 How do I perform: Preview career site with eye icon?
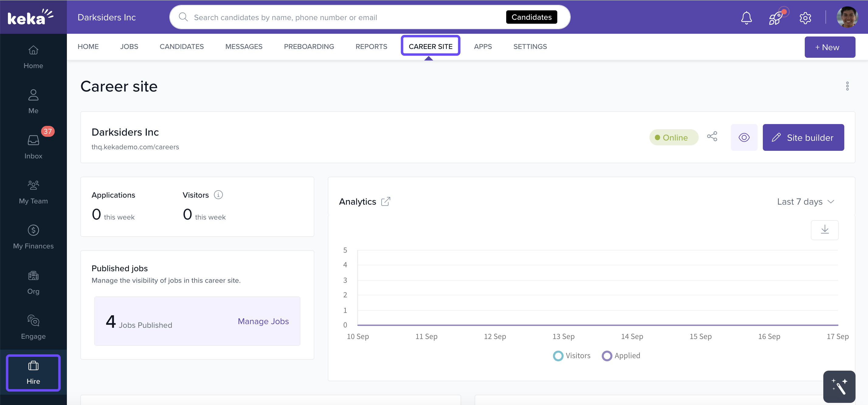point(744,137)
